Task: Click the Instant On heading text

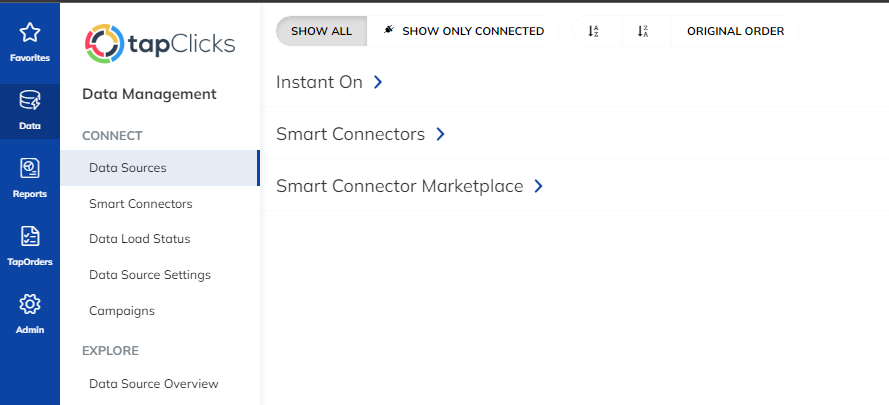Action: click(319, 82)
